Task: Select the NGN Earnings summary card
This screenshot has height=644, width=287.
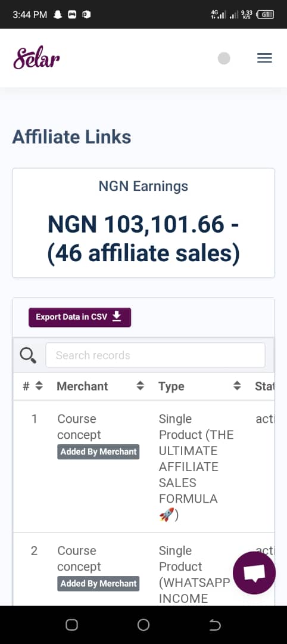Action: 143,223
